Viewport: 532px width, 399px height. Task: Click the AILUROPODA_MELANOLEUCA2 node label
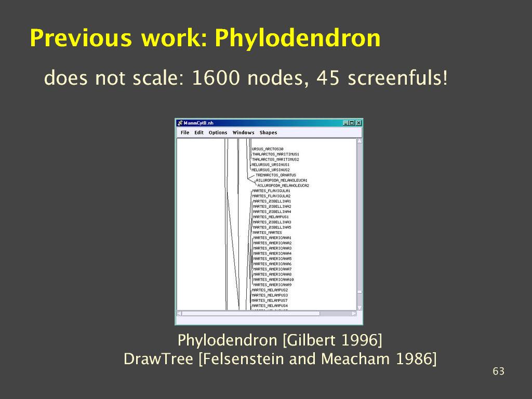[x=283, y=185]
